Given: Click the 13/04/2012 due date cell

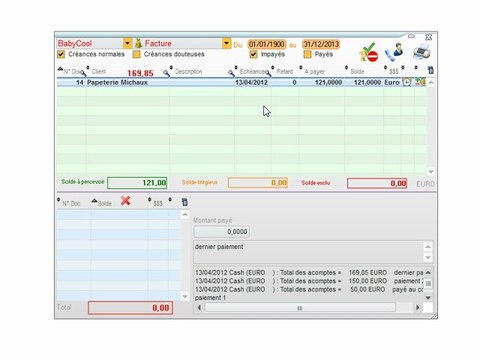Looking at the screenshot, I should click(x=251, y=82).
